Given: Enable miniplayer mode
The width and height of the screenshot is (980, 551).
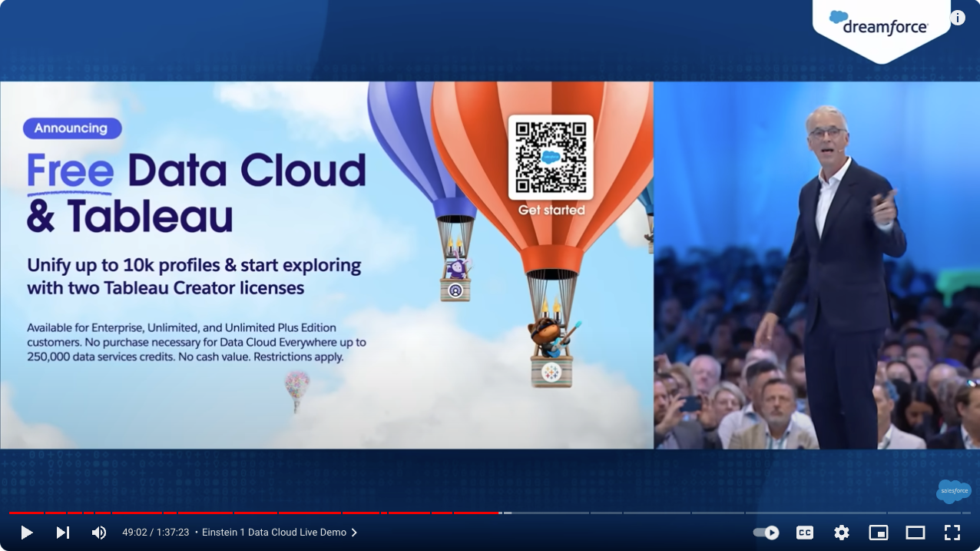Looking at the screenshot, I should (x=878, y=533).
